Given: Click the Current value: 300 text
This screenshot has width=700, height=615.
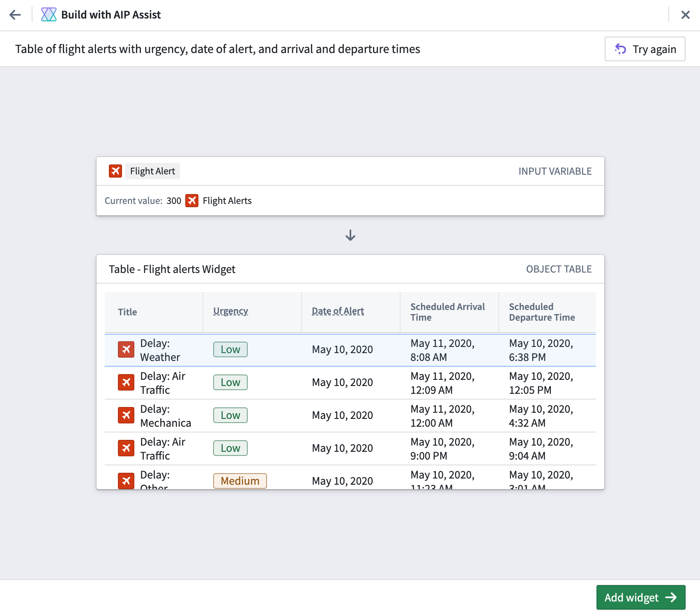Looking at the screenshot, I should (x=143, y=201).
